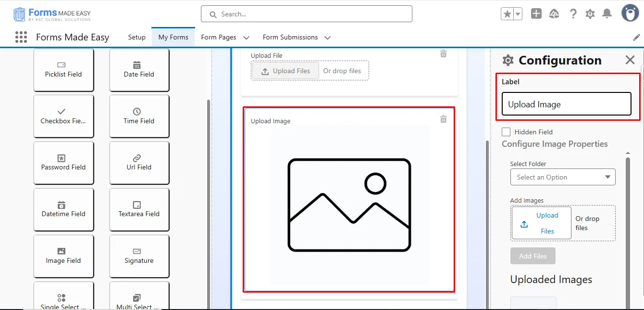Open the Setup tab

coord(136,37)
